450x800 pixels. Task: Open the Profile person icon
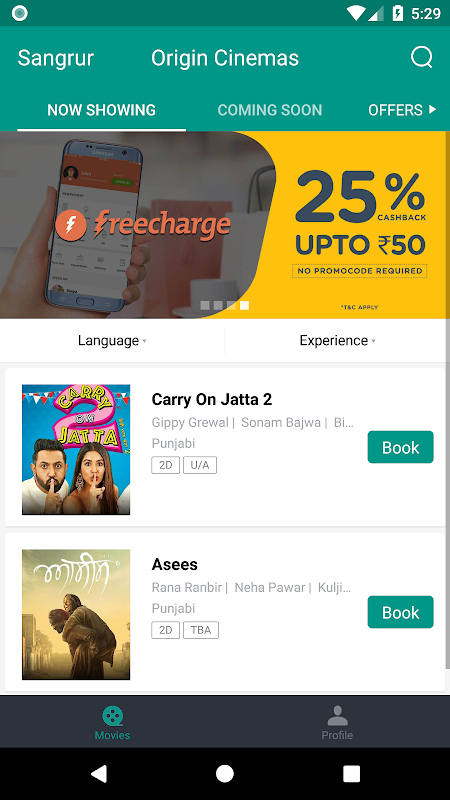(x=337, y=716)
